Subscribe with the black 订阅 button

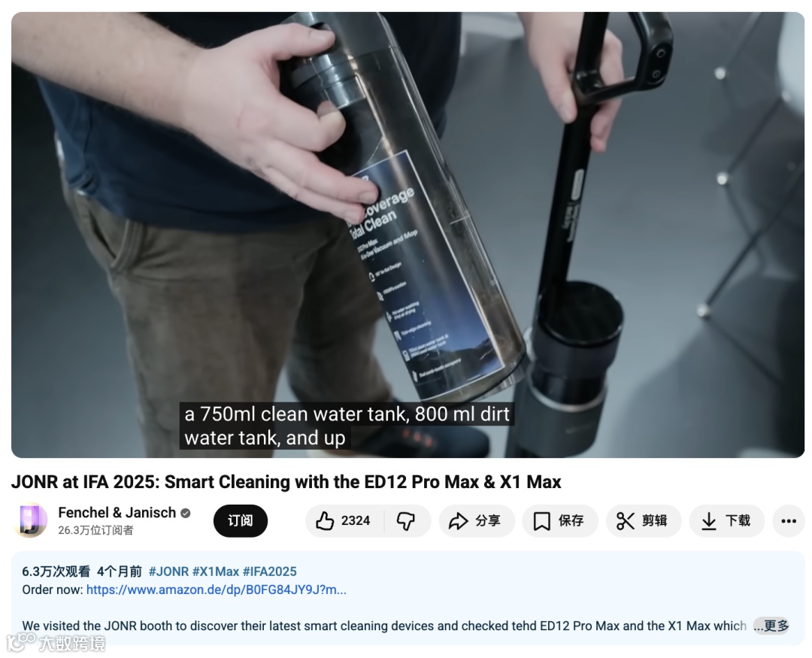coord(241,520)
